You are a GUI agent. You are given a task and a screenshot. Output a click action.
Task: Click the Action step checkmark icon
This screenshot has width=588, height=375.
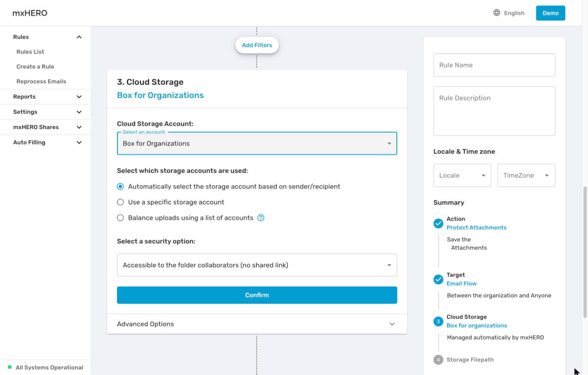pyautogui.click(x=438, y=223)
